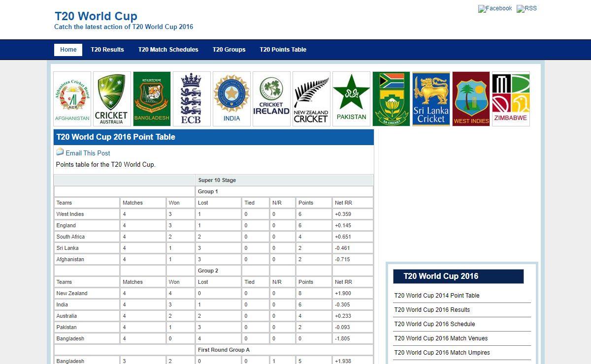Choose the Zimbabwe team logo
This screenshot has height=364, width=591.
(x=511, y=99)
